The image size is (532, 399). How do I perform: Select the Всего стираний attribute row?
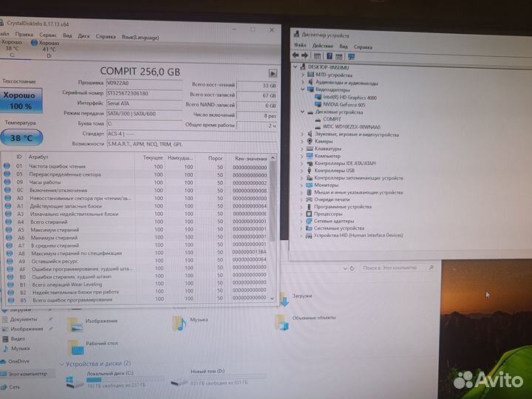[136, 222]
